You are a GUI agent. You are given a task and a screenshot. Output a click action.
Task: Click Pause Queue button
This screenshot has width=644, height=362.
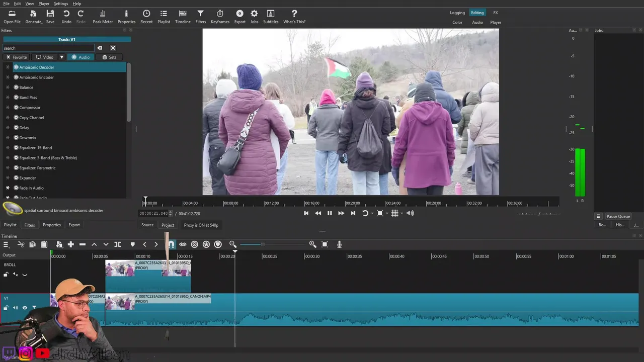coord(618,216)
